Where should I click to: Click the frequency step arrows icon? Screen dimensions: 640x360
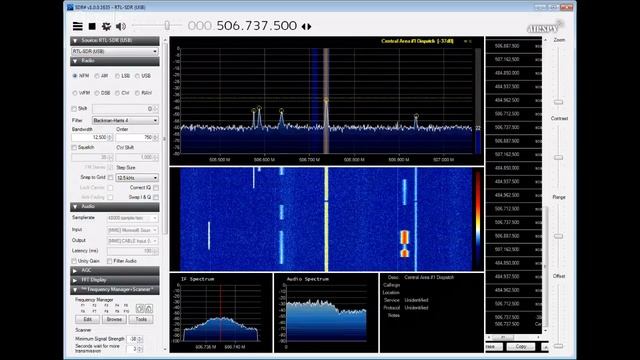[307, 27]
